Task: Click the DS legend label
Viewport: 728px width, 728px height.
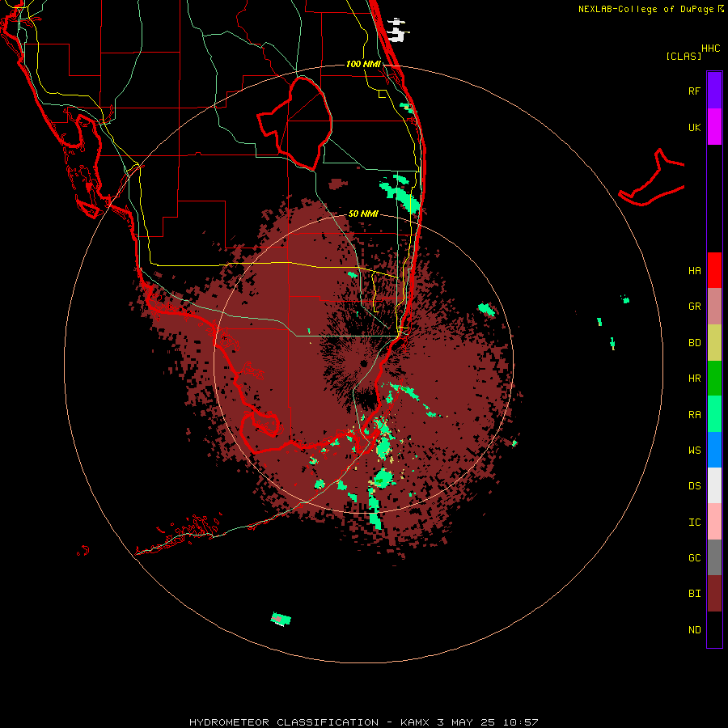Action: pyautogui.click(x=695, y=486)
